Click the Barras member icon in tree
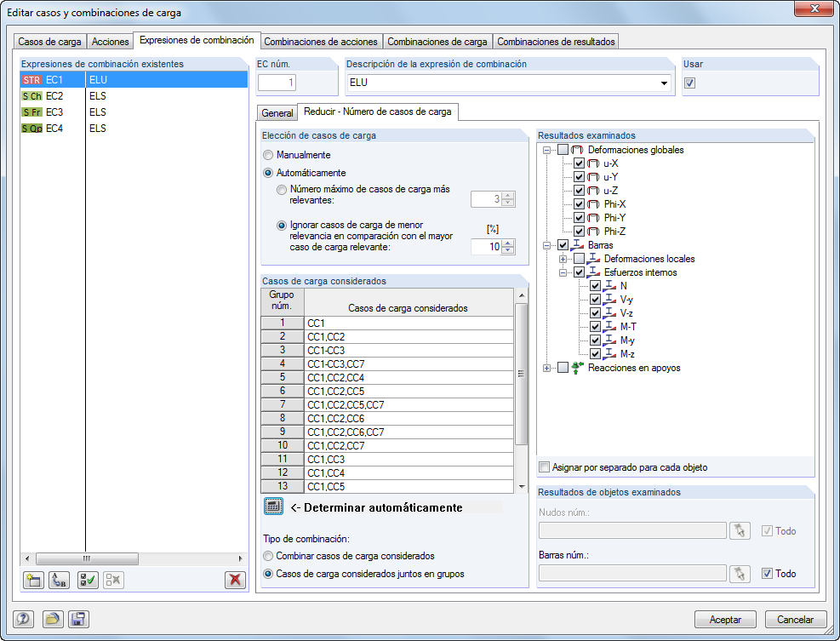The width and height of the screenshot is (840, 641). 577,245
